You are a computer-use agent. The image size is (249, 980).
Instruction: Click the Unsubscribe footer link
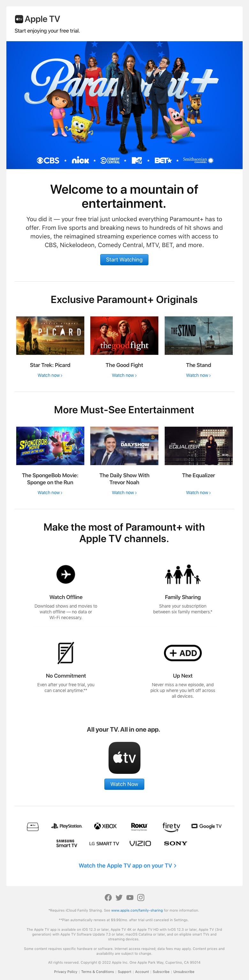tap(184, 971)
